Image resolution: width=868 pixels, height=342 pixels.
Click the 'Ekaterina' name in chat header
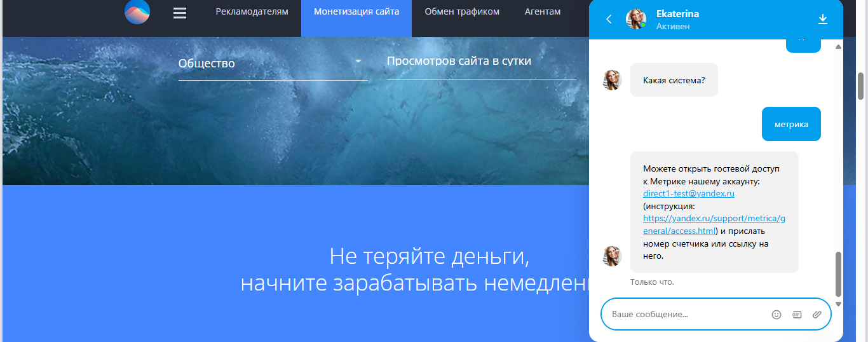click(x=677, y=14)
